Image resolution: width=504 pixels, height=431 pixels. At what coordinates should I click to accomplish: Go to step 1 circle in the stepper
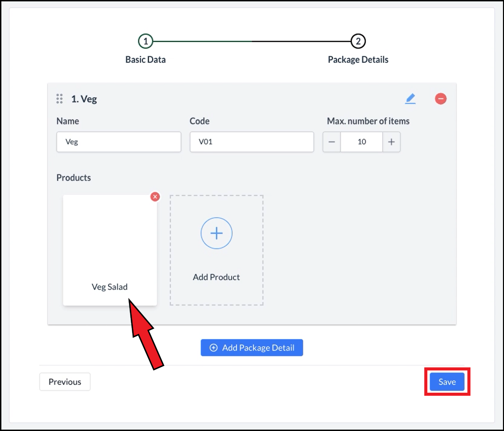145,41
